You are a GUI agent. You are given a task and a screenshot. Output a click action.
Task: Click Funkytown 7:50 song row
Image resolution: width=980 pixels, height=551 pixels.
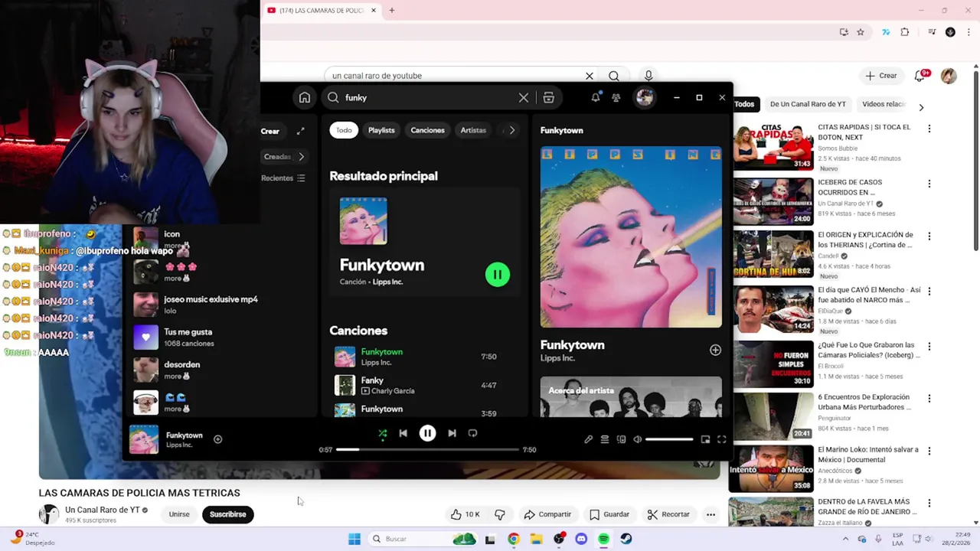pyautogui.click(x=424, y=357)
